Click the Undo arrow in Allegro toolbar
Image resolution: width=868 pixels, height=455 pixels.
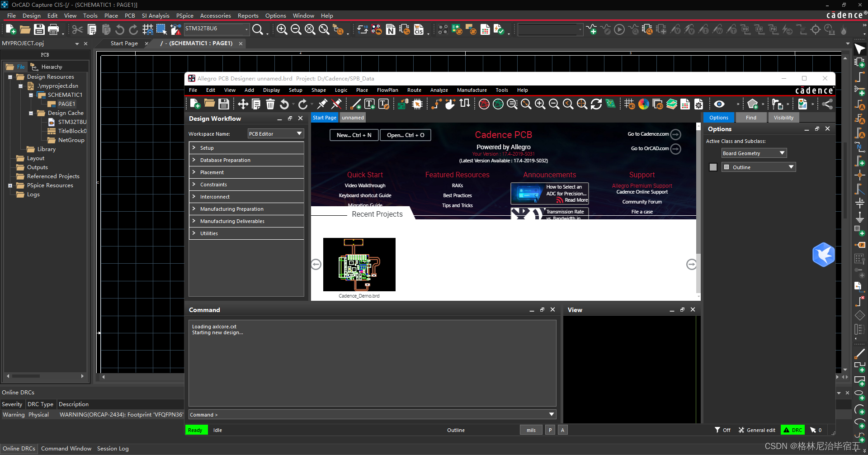pos(284,104)
